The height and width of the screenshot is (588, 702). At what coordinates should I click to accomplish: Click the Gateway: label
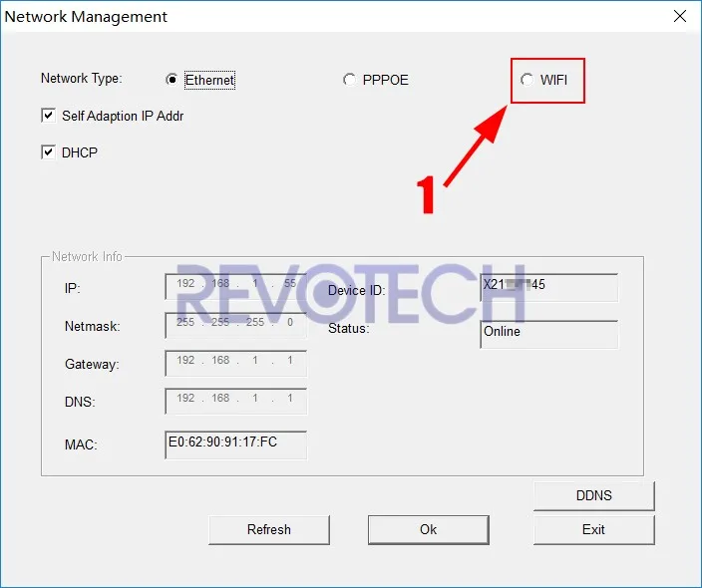pyautogui.click(x=92, y=364)
